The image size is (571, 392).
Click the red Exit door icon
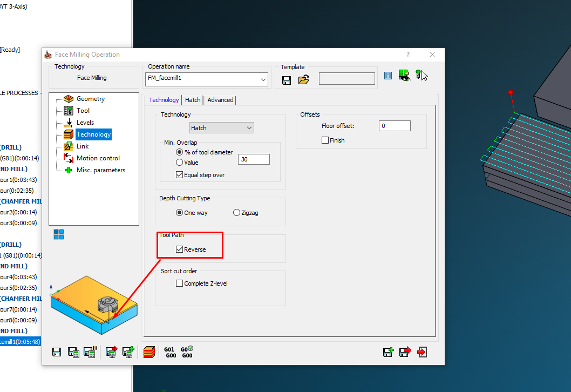422,352
